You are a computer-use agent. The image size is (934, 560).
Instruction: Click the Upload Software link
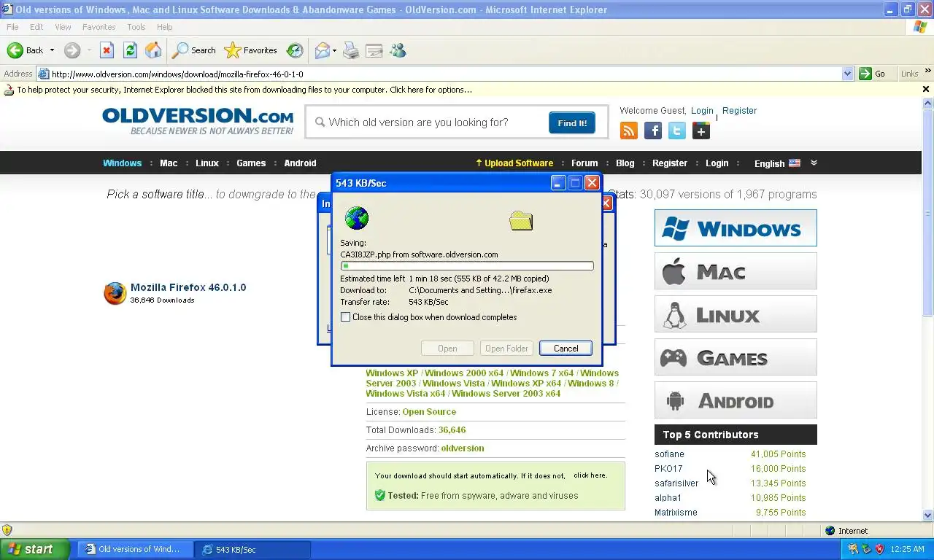click(x=514, y=163)
